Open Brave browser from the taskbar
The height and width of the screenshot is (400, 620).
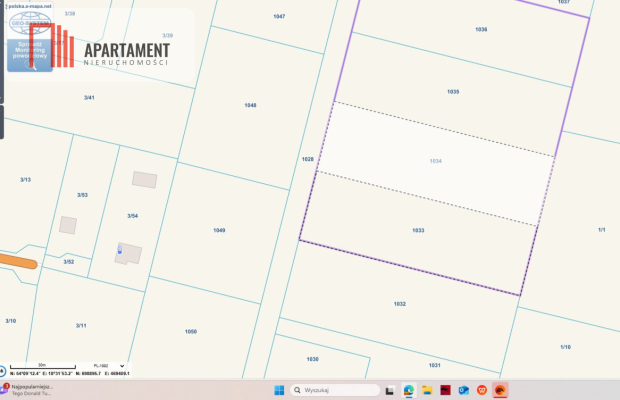pyautogui.click(x=481, y=390)
